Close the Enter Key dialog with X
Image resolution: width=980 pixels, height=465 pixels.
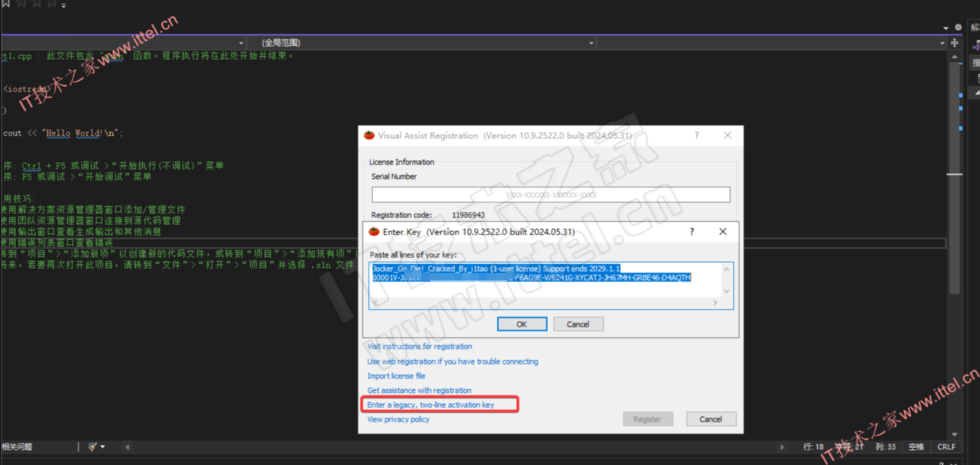point(723,232)
